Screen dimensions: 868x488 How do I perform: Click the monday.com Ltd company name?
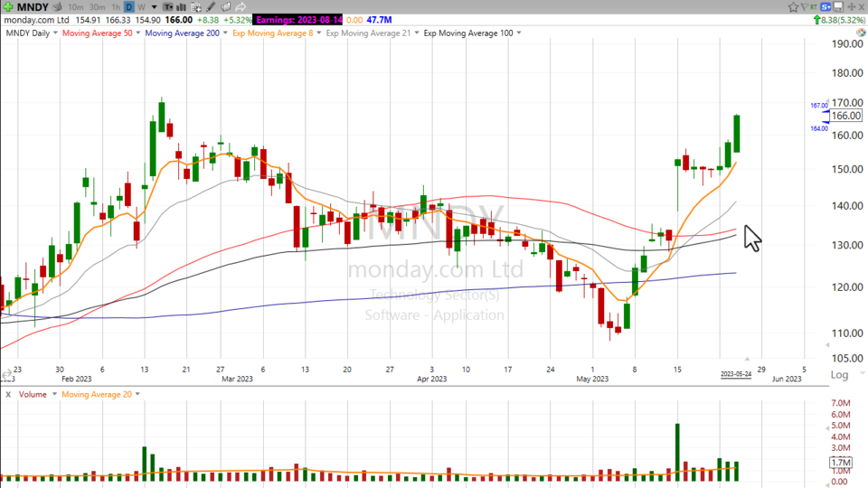click(x=36, y=20)
